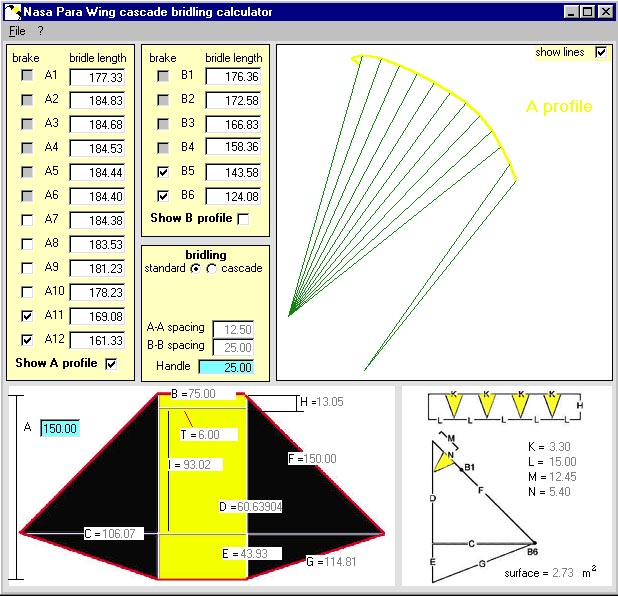Open the File menu
Screen dimensions: 618x596
tap(17, 31)
